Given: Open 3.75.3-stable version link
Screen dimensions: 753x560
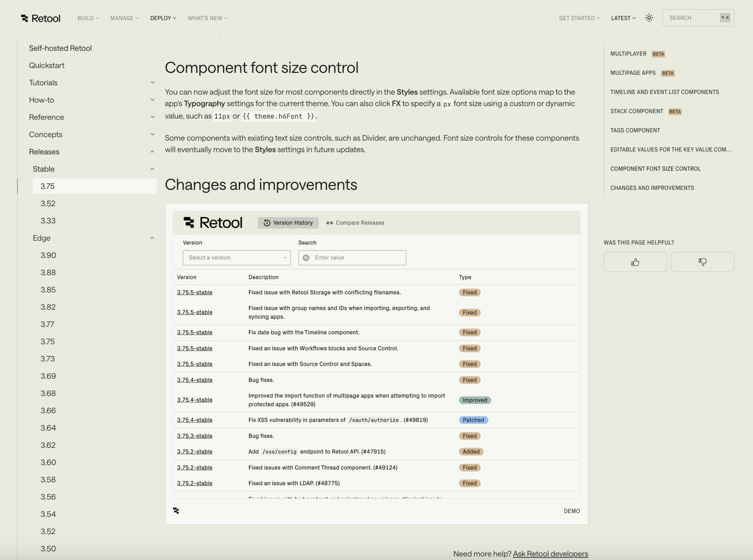Looking at the screenshot, I should pos(195,436).
